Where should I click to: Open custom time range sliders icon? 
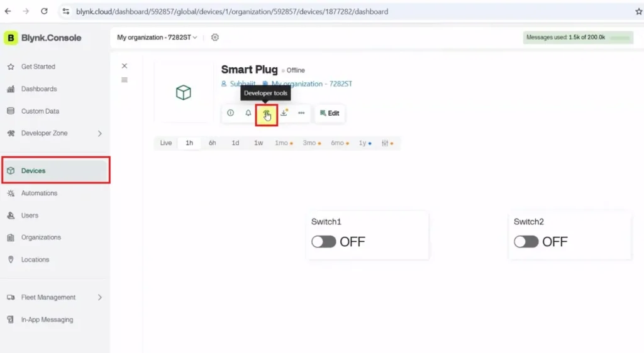(x=387, y=143)
